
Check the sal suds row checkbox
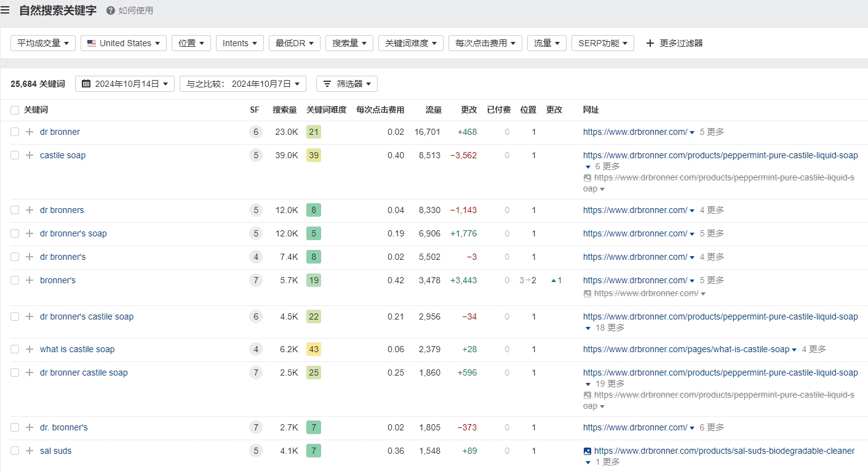[15, 451]
